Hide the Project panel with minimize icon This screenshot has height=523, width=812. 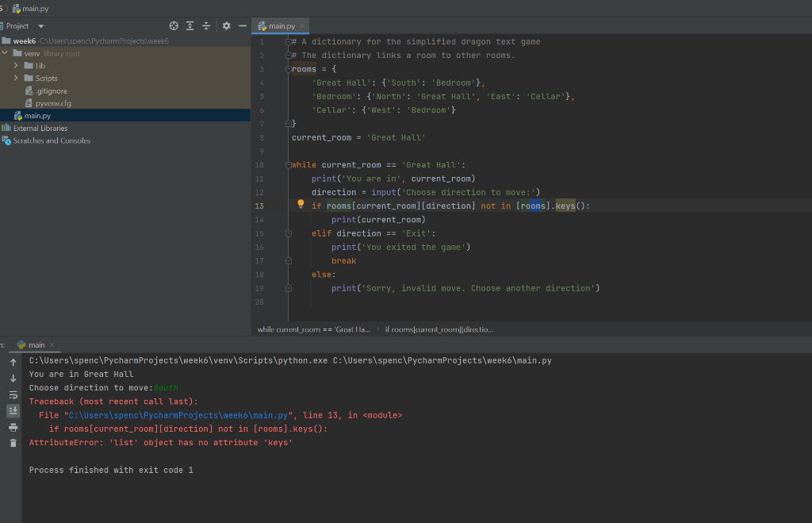coord(243,26)
